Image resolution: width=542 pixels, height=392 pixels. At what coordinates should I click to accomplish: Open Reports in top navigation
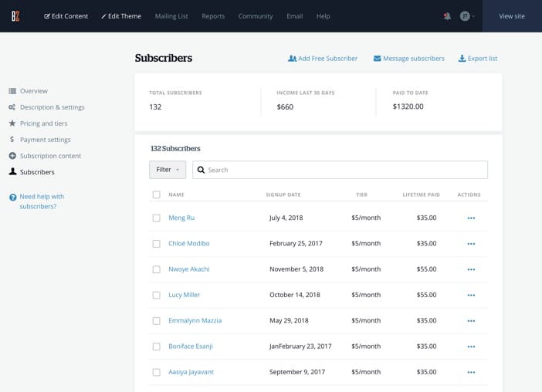click(x=213, y=16)
